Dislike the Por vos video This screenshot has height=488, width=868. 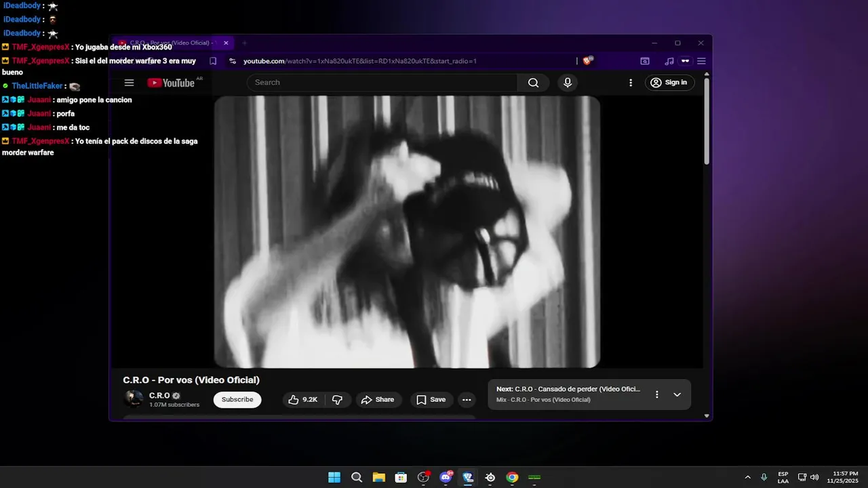tap(337, 400)
